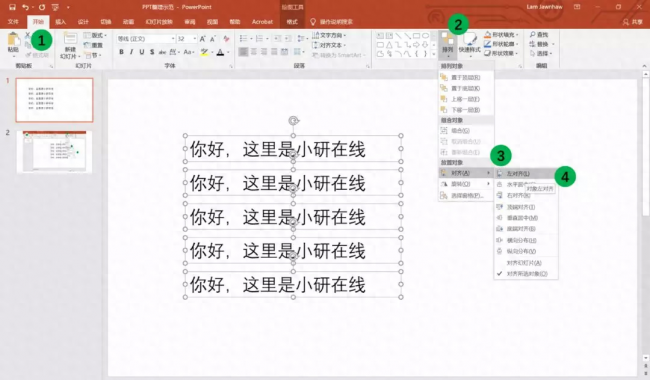Choose Group in arrange menu
This screenshot has height=380, width=650.
tap(466, 131)
